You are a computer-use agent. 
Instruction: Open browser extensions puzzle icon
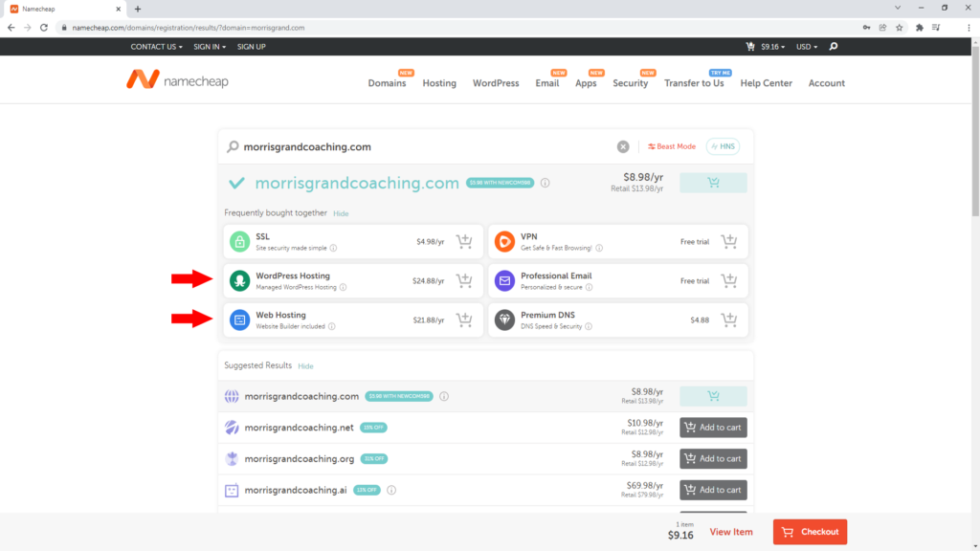[x=920, y=28]
